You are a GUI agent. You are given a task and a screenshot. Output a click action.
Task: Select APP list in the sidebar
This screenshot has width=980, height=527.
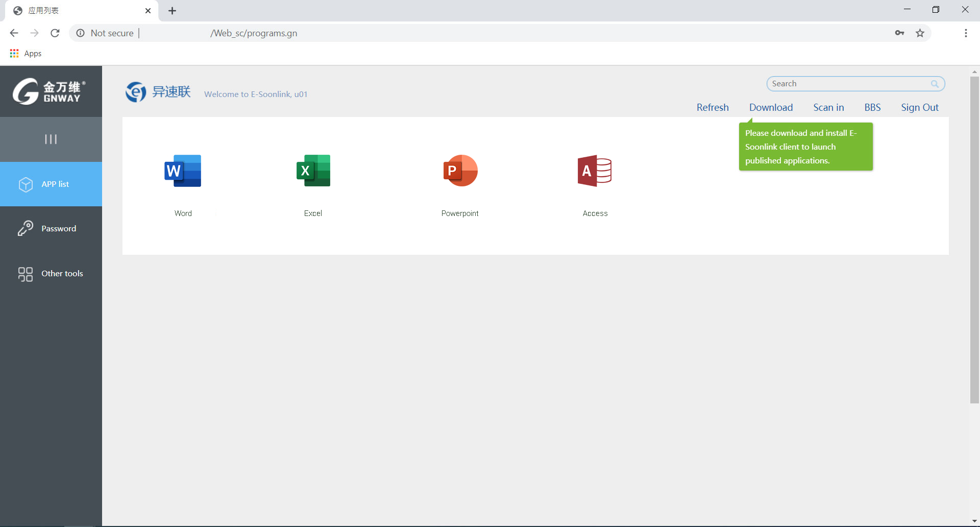point(51,184)
